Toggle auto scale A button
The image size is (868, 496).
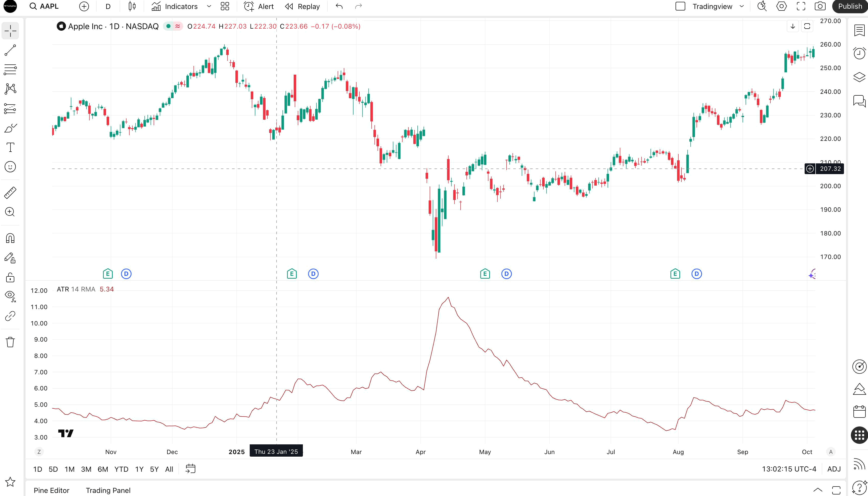coord(830,452)
